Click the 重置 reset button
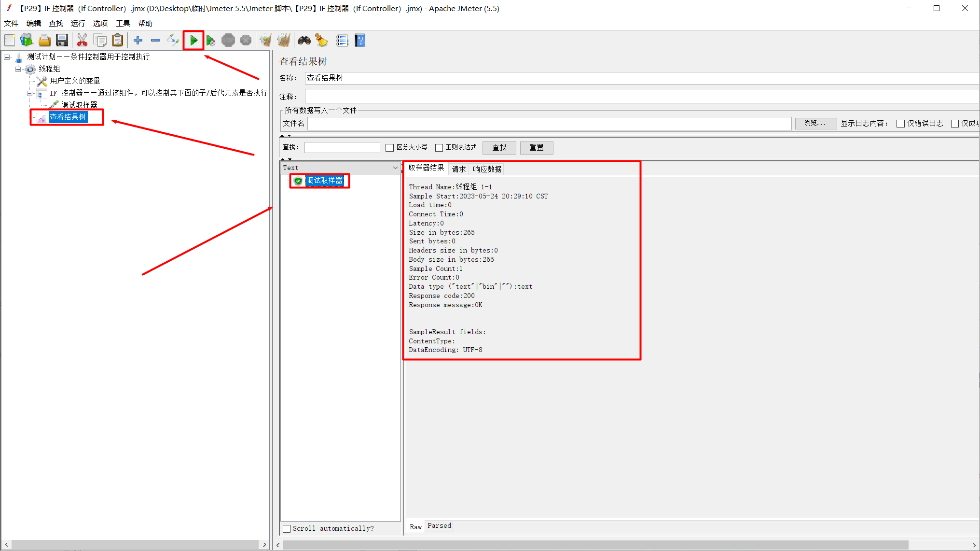This screenshot has height=551, width=980. (x=537, y=148)
